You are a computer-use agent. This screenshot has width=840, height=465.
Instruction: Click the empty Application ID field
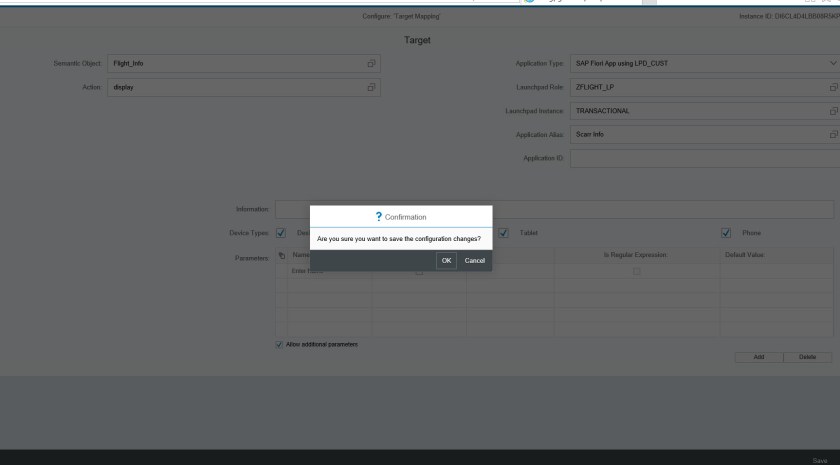(705, 158)
